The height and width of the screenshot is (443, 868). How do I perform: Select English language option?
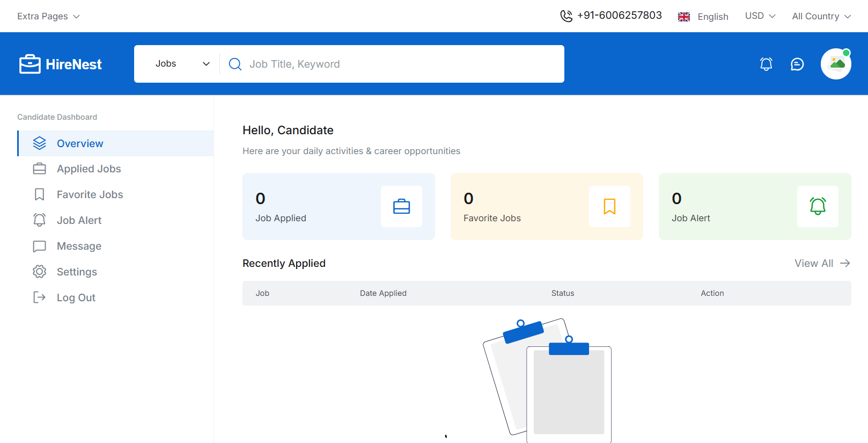coord(703,17)
